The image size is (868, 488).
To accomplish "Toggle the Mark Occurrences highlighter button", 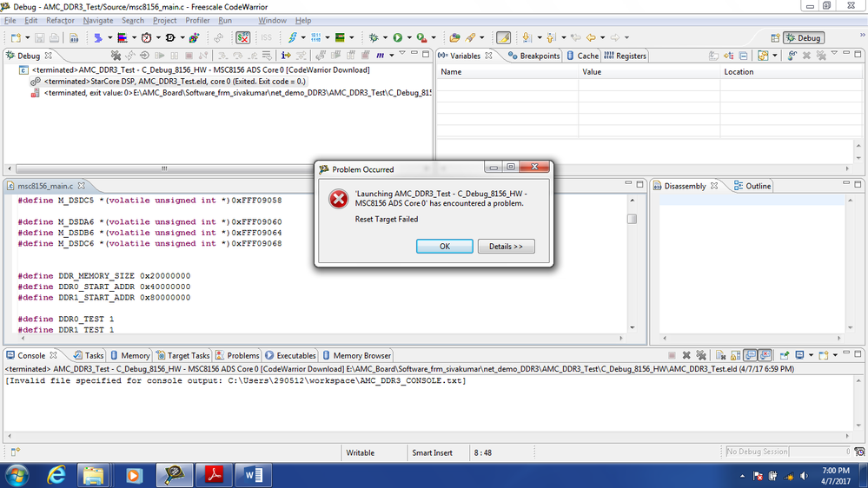I will click(x=503, y=37).
